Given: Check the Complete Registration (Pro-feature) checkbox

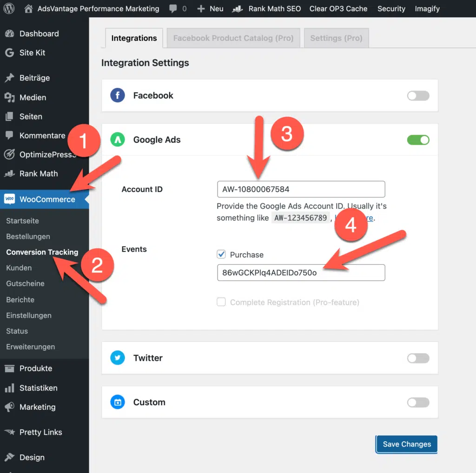Looking at the screenshot, I should coord(221,302).
